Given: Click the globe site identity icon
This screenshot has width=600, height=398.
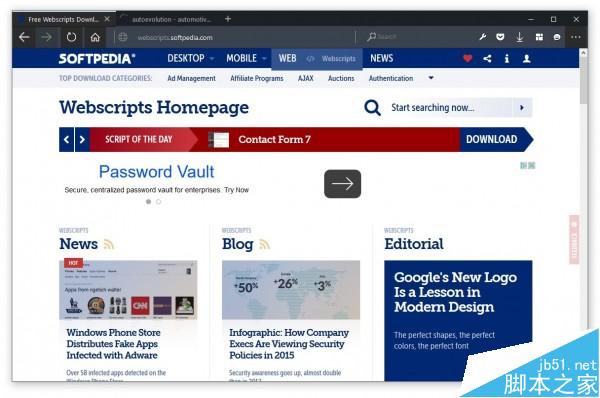Looking at the screenshot, I should (x=123, y=37).
